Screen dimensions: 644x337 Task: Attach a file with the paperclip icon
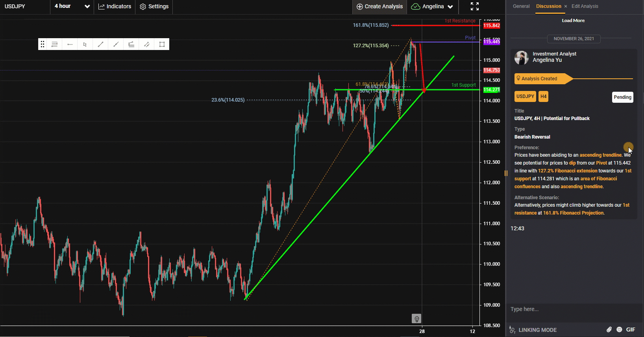[x=609, y=330]
